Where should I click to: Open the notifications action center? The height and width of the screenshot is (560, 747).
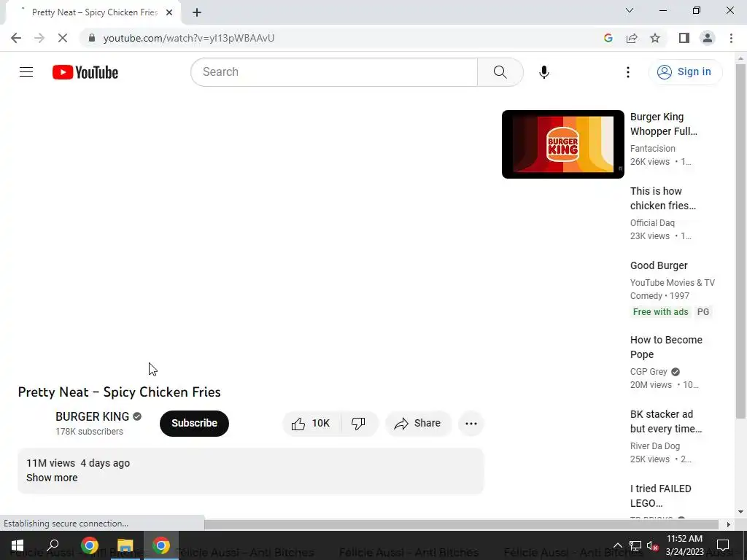coord(723,545)
